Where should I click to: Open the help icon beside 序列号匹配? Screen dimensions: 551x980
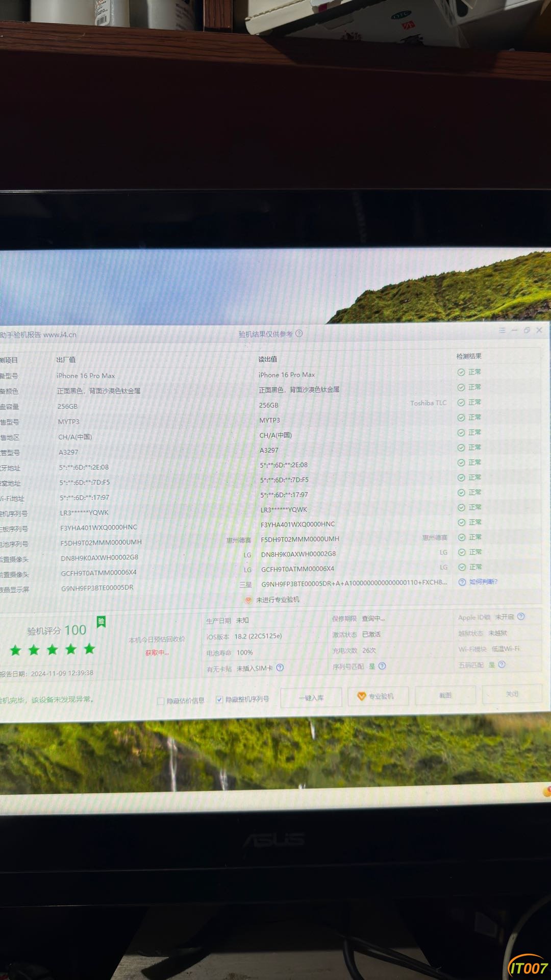coord(382,666)
